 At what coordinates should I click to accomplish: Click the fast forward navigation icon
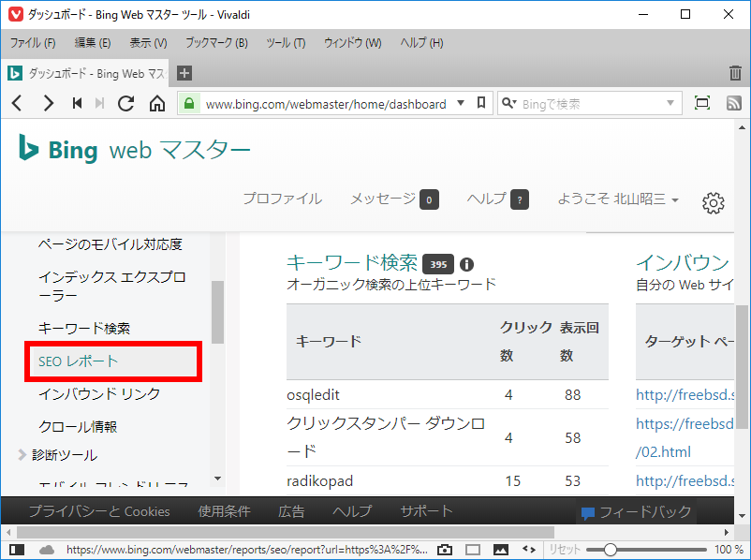[99, 103]
